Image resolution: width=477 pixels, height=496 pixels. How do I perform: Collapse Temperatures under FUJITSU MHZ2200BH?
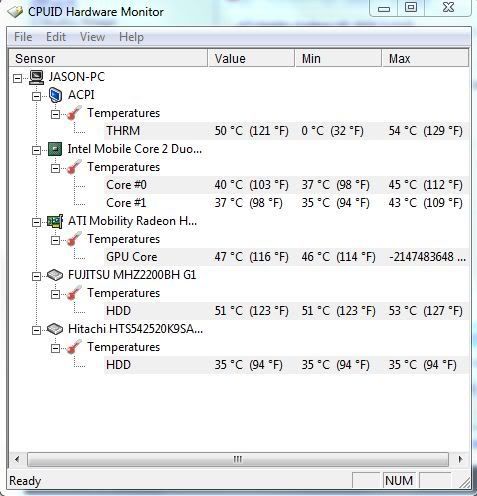[x=55, y=294]
